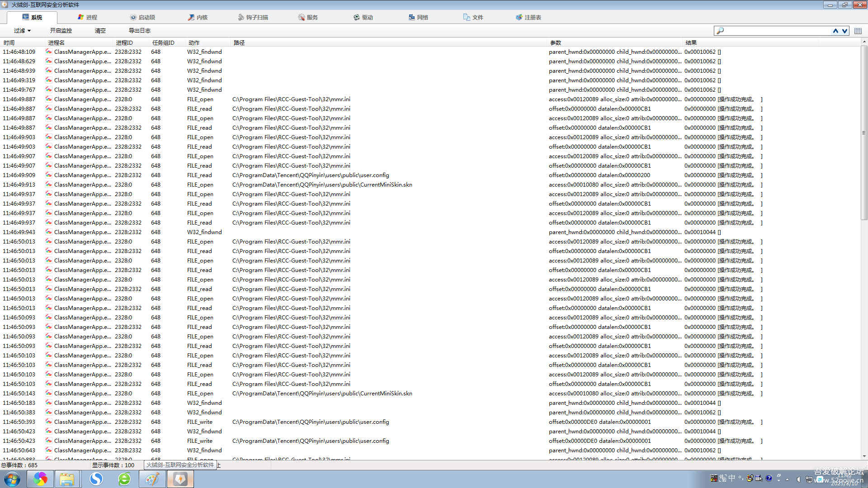Click the 中 input method indicator
868x488 pixels.
coord(731,478)
